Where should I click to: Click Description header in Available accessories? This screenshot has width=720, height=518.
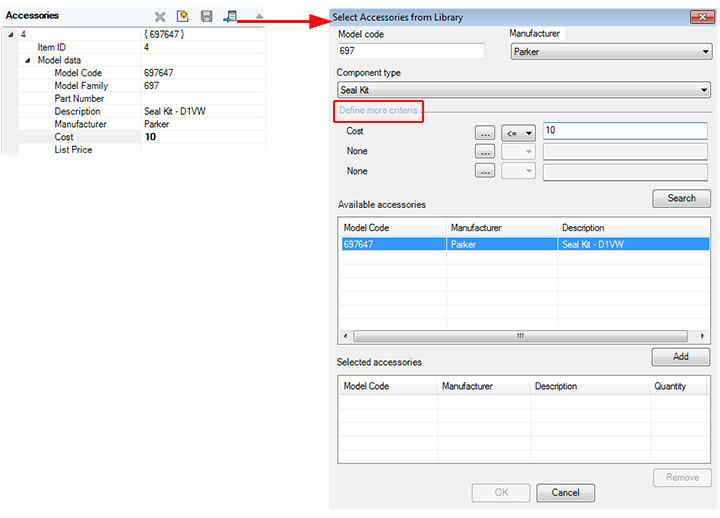point(633,228)
